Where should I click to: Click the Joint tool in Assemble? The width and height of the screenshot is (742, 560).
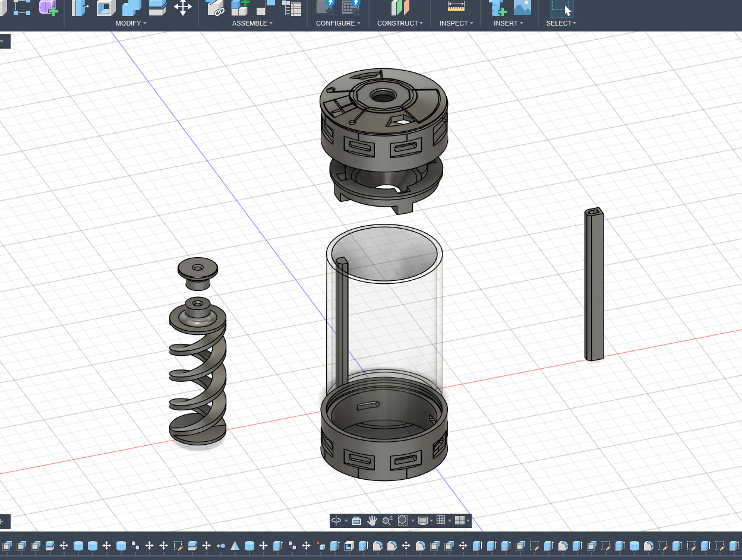(x=214, y=8)
